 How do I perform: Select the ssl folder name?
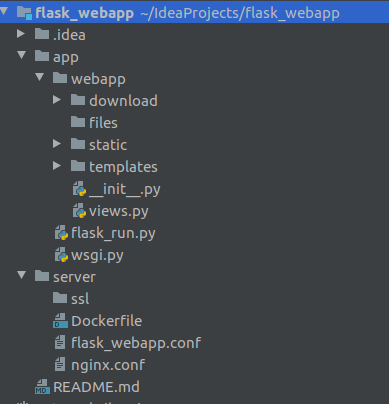coord(80,299)
